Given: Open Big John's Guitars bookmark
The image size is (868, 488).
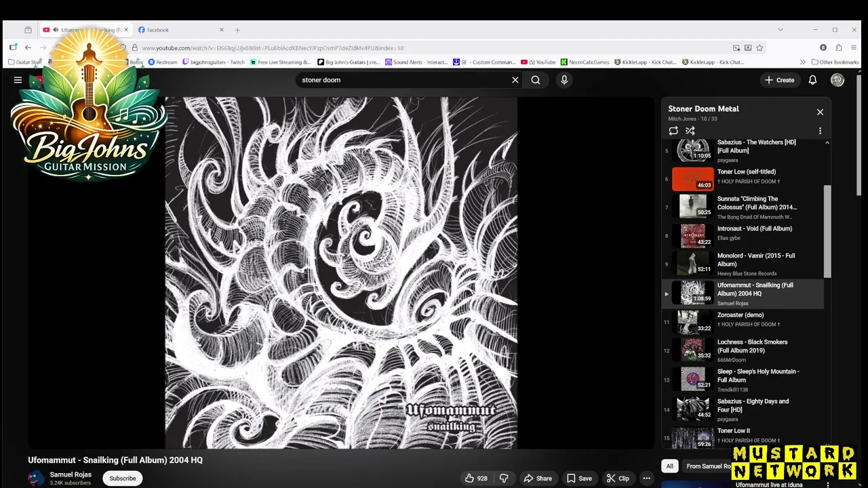Looking at the screenshot, I should [349, 62].
